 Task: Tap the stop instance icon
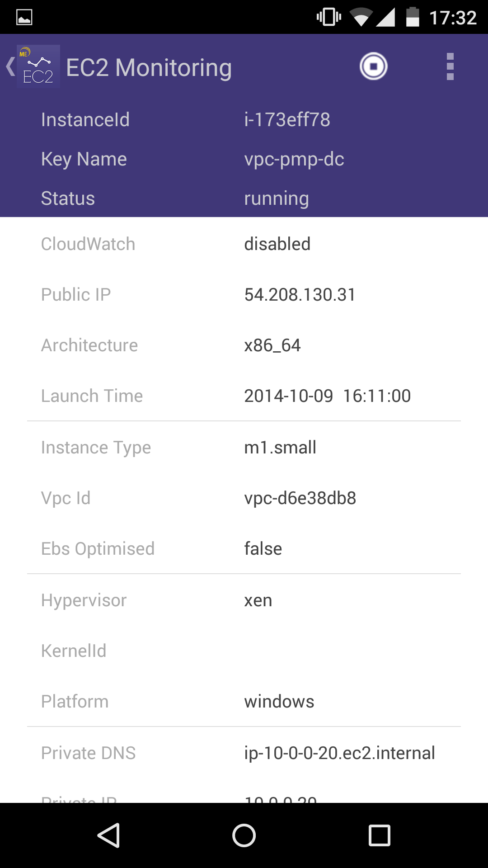coord(373,66)
